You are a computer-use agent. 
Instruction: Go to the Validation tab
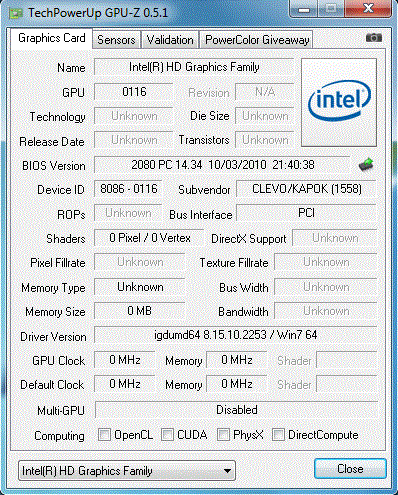point(170,40)
